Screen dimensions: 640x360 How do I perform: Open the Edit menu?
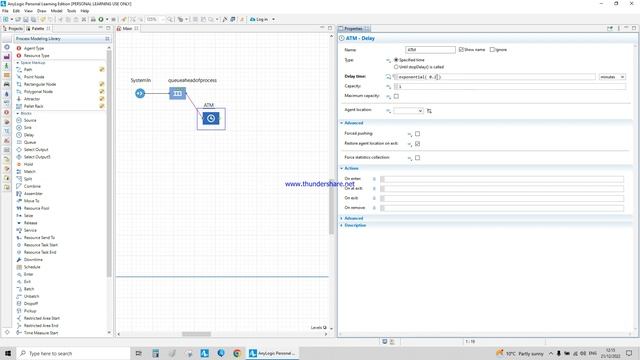pos(16,11)
